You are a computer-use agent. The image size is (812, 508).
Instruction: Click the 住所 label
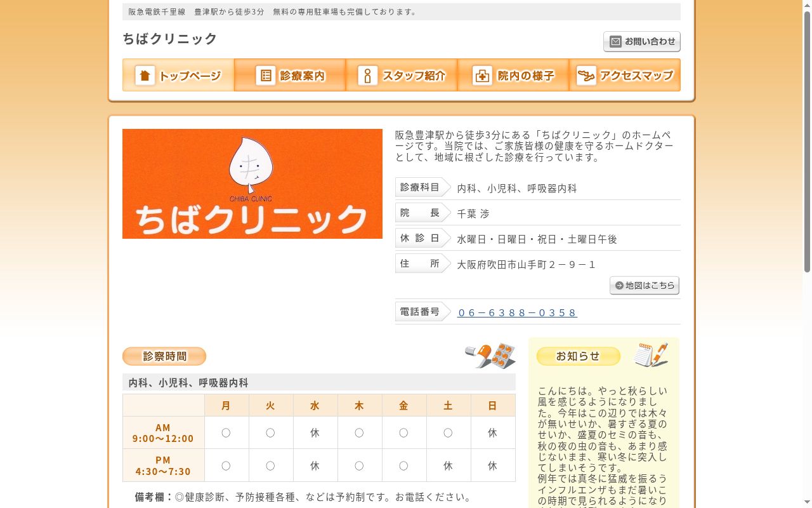click(423, 264)
